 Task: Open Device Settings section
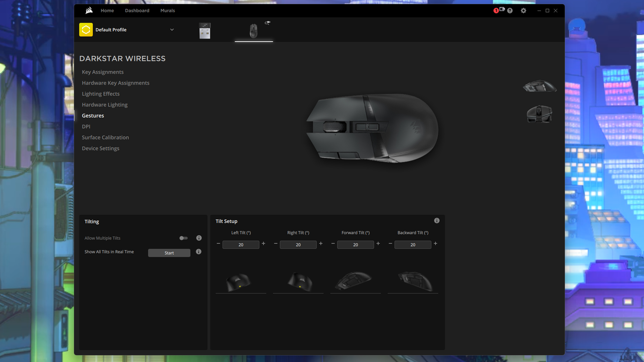click(x=101, y=148)
